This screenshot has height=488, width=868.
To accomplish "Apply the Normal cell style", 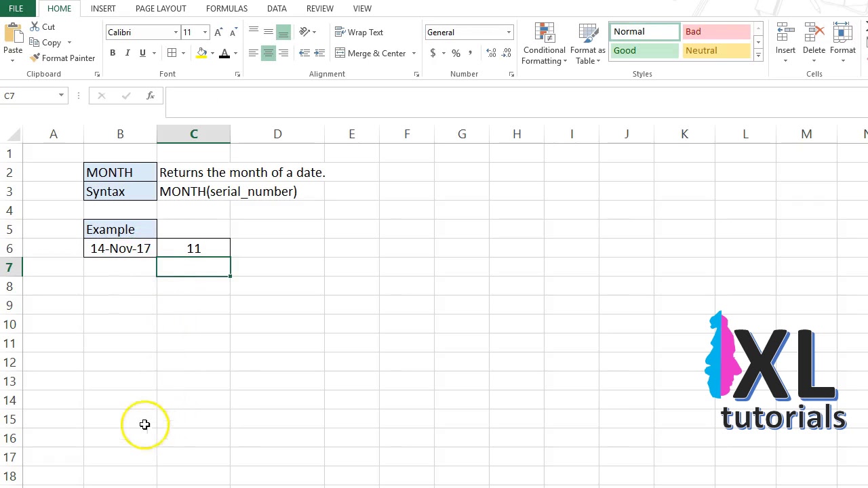I will pyautogui.click(x=644, y=32).
